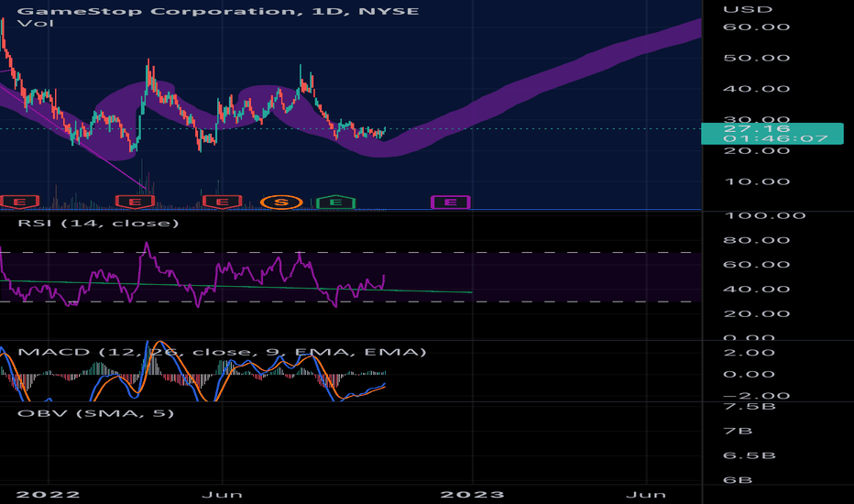The width and height of the screenshot is (854, 504).
Task: Click the orange S split marker
Action: click(281, 203)
